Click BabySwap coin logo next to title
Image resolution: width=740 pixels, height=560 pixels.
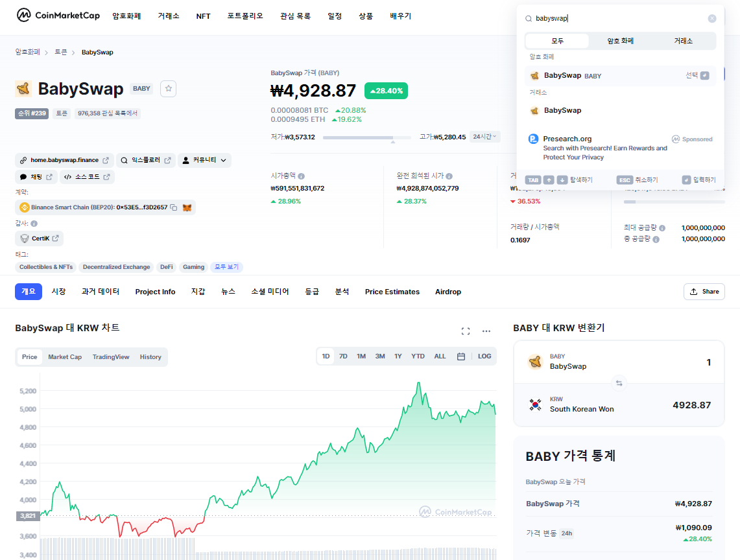pyautogui.click(x=23, y=89)
